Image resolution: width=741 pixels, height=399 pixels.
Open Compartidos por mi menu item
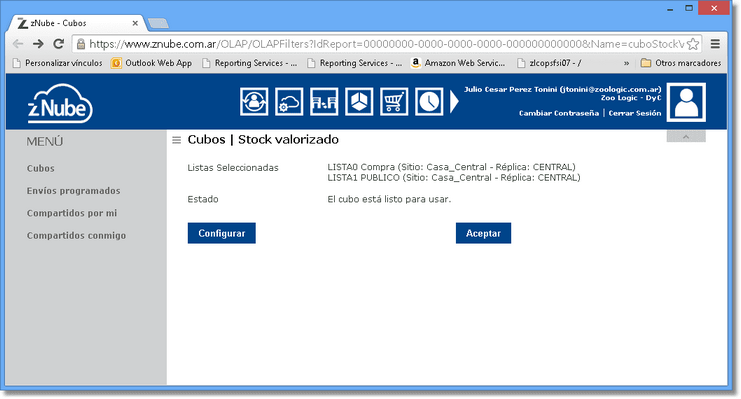(x=72, y=213)
